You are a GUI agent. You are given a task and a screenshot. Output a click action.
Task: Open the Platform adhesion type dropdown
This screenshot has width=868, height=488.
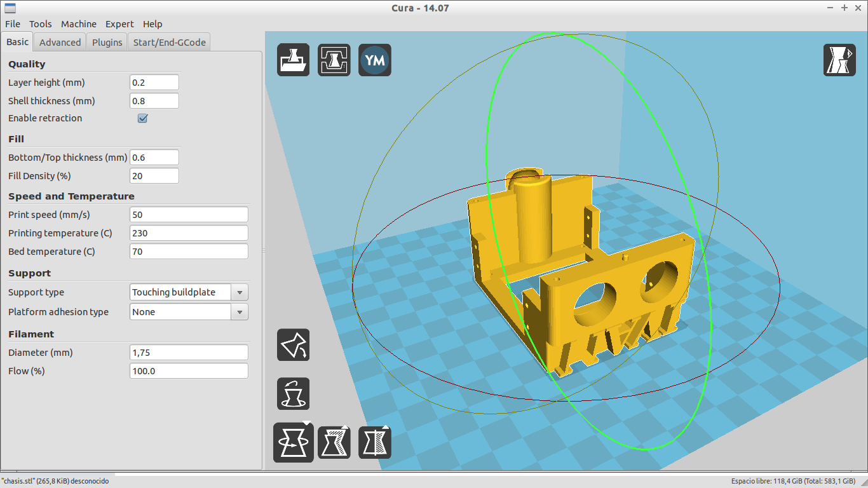tap(189, 312)
